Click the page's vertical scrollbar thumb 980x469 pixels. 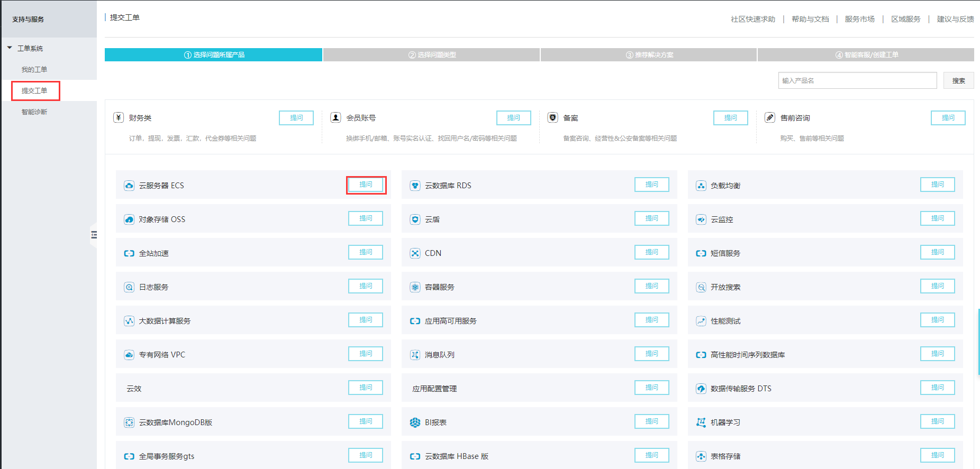tap(978, 342)
